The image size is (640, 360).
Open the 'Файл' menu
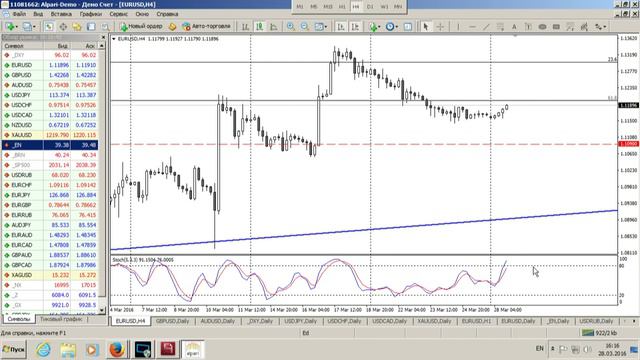pyautogui.click(x=19, y=14)
